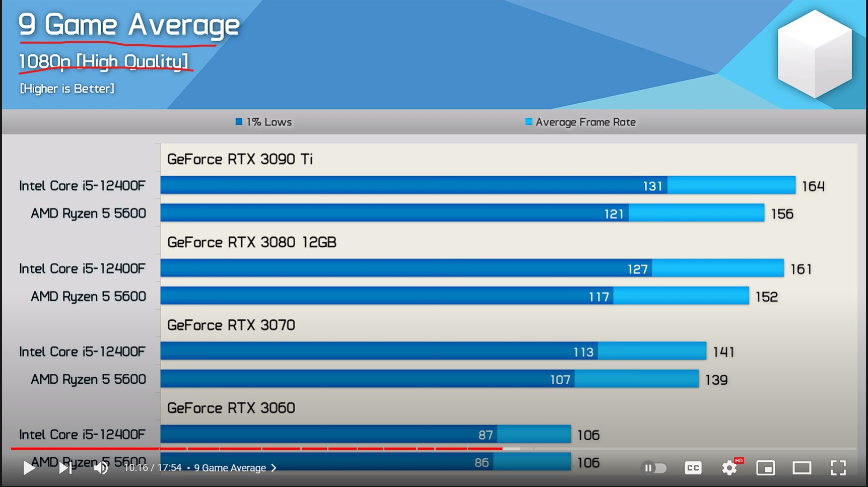Image resolution: width=868 pixels, height=487 pixels.
Task: Turn on closed captions with CC button
Action: tap(693, 468)
